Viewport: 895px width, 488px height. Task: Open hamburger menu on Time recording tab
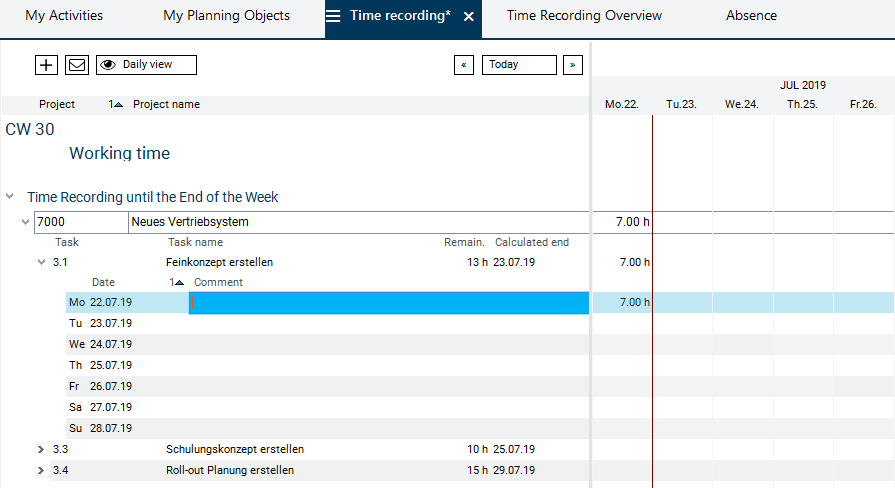[333, 17]
